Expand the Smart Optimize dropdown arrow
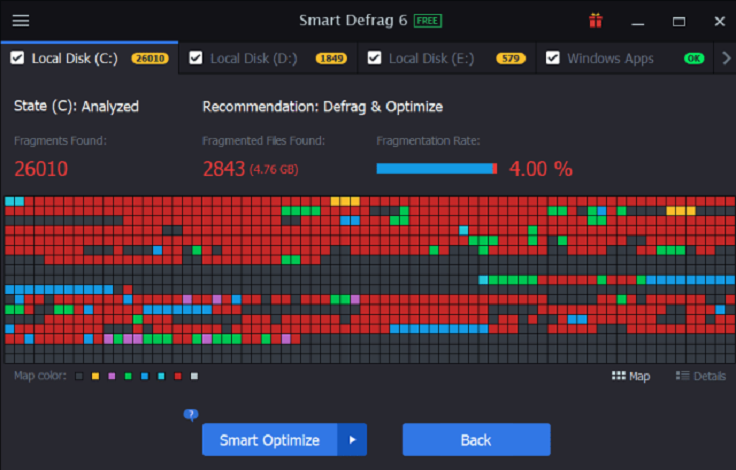The height and width of the screenshot is (470, 736). pyautogui.click(x=352, y=440)
